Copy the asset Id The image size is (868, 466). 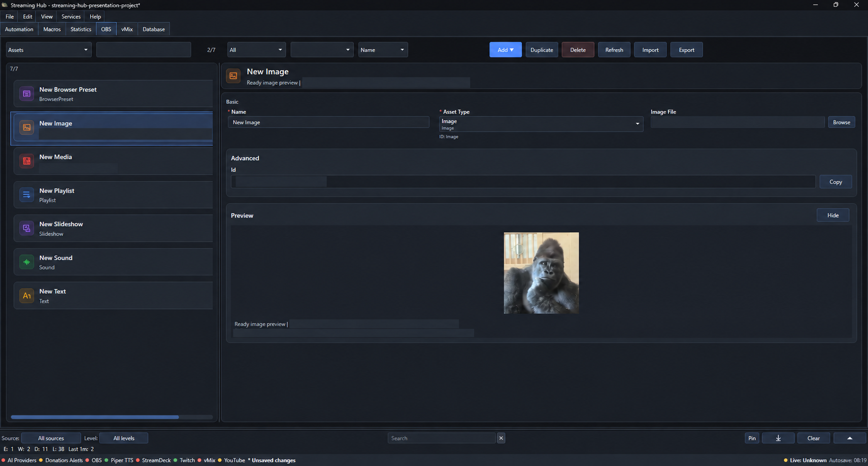pos(836,182)
